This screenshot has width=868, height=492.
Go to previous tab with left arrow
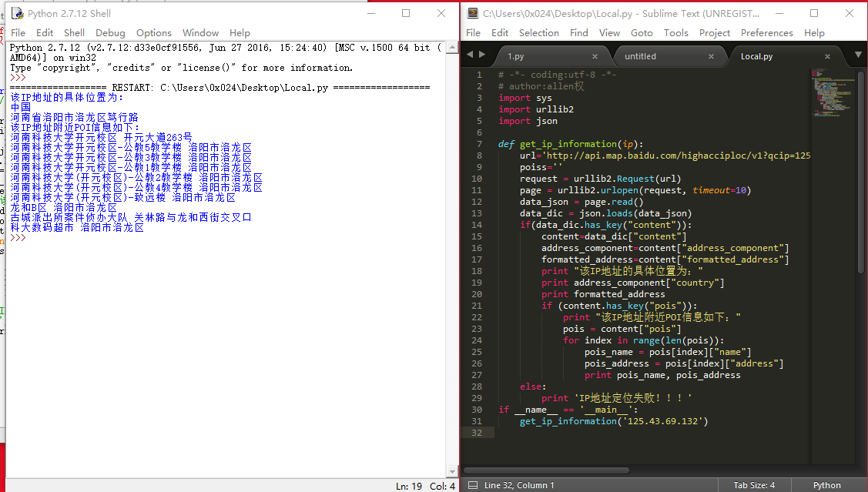pyautogui.click(x=470, y=54)
